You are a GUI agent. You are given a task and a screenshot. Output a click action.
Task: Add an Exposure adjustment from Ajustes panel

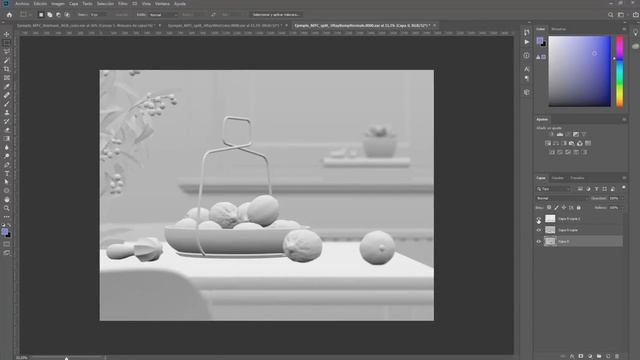click(576, 134)
